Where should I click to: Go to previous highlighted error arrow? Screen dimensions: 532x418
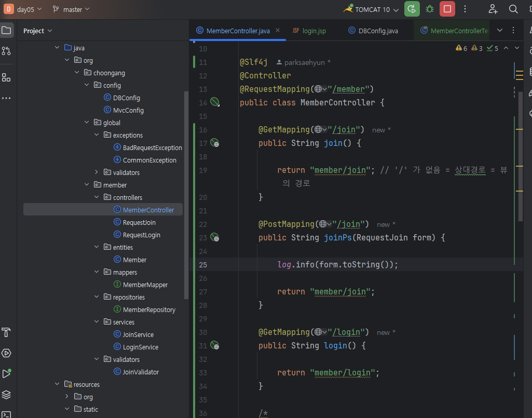coord(506,48)
